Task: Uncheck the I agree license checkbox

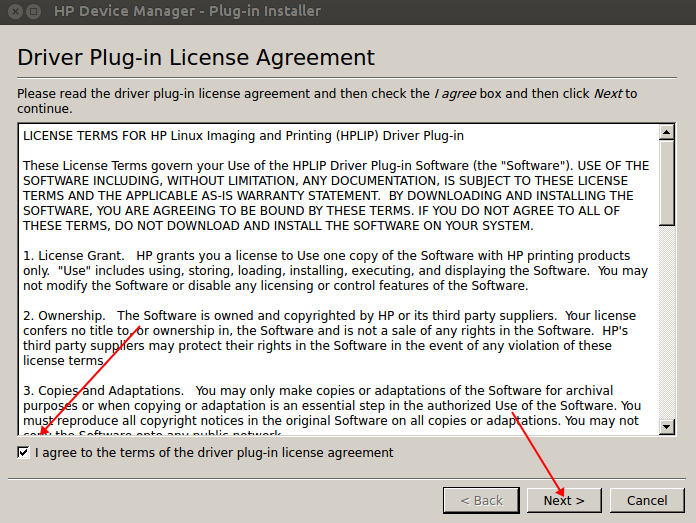Action: [x=23, y=452]
